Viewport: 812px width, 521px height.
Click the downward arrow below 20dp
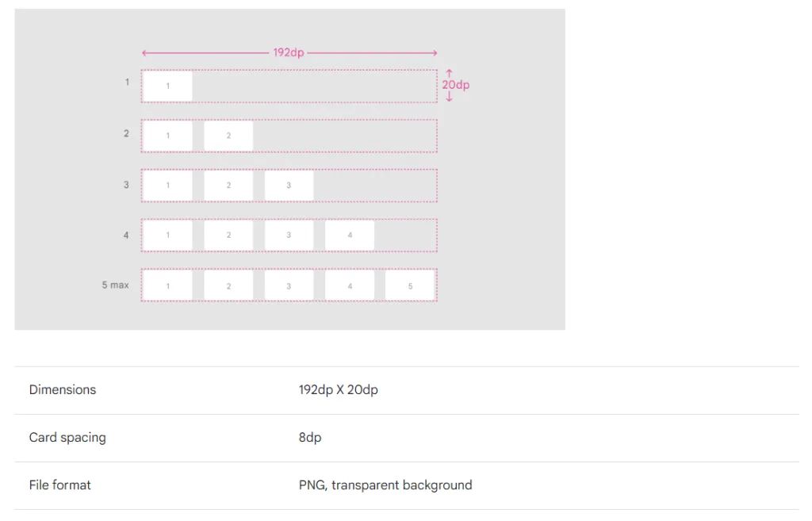[449, 97]
